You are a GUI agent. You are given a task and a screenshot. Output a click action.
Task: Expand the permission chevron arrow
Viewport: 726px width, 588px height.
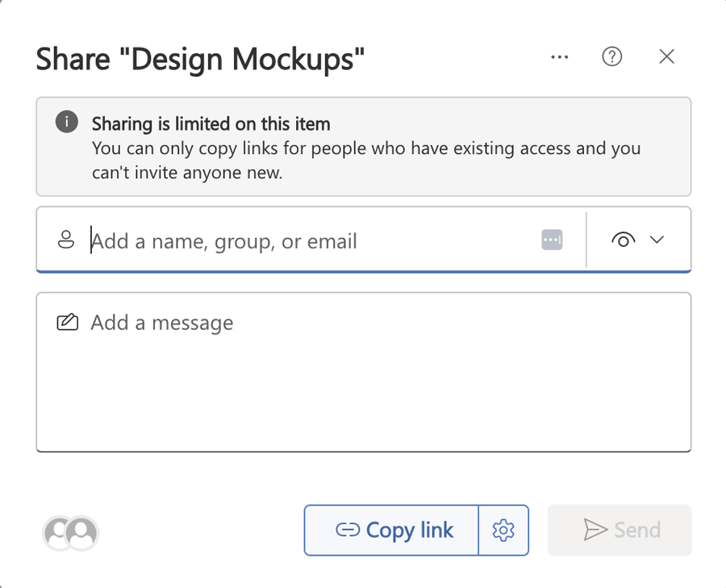pos(657,240)
